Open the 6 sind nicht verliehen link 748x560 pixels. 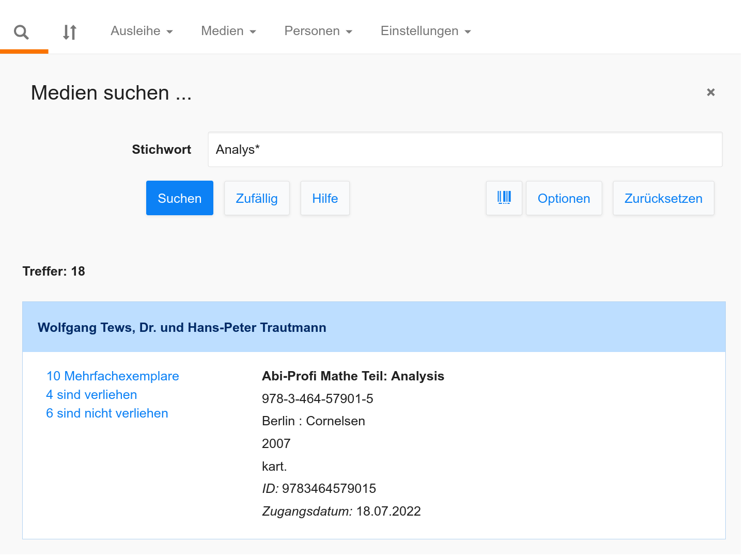click(107, 413)
